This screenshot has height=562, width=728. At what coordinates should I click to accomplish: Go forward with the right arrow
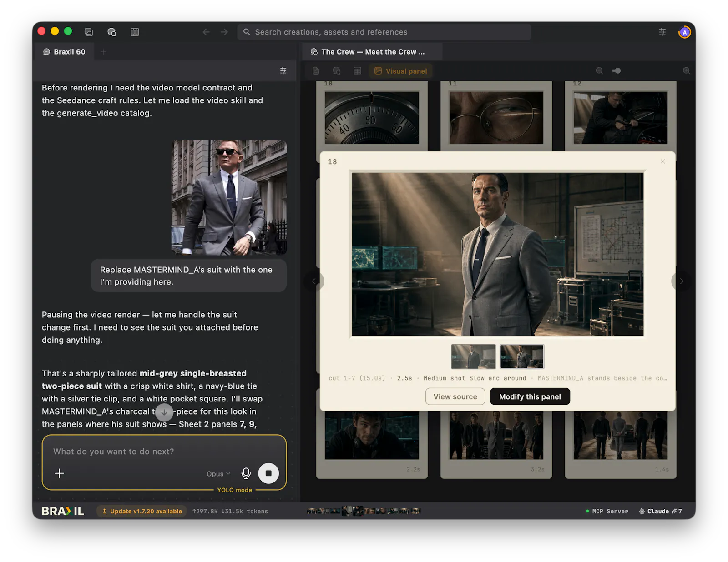point(224,32)
